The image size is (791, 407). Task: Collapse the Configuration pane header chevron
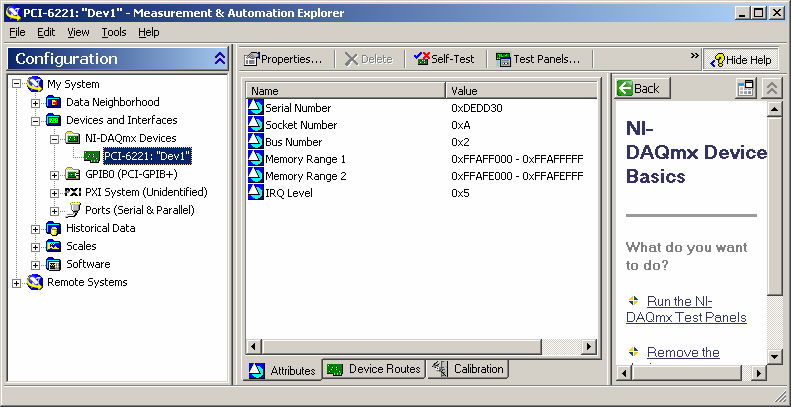pyautogui.click(x=219, y=59)
